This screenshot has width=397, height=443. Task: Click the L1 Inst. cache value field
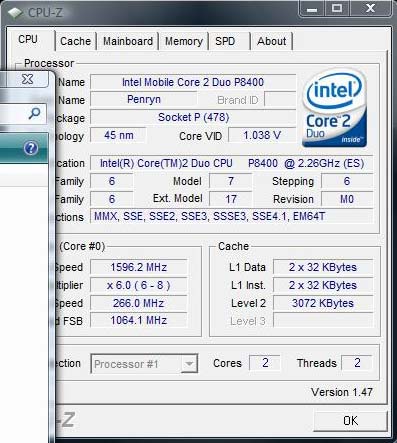tap(323, 285)
